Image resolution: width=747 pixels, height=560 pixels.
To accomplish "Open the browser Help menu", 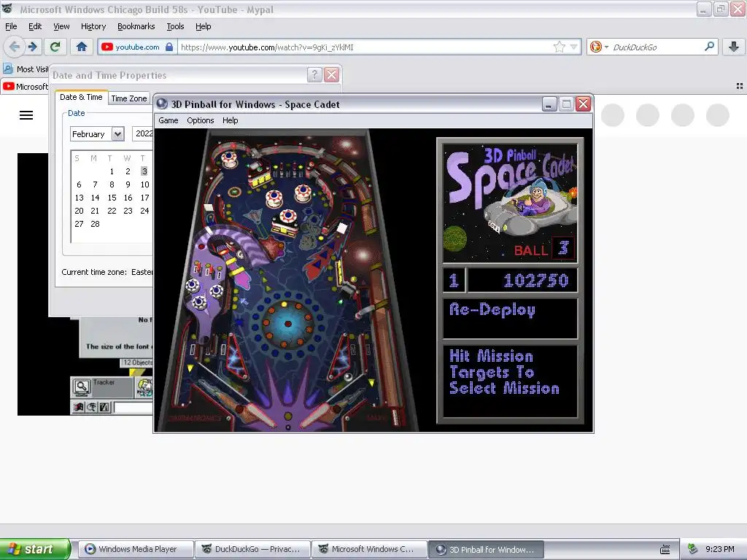I will [203, 26].
